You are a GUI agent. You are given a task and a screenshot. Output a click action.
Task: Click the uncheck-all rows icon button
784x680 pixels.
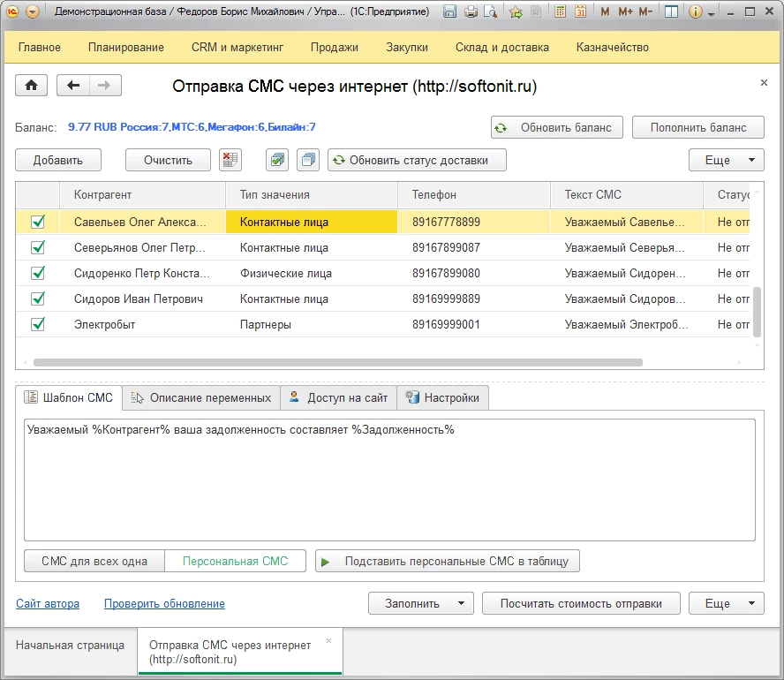[308, 160]
